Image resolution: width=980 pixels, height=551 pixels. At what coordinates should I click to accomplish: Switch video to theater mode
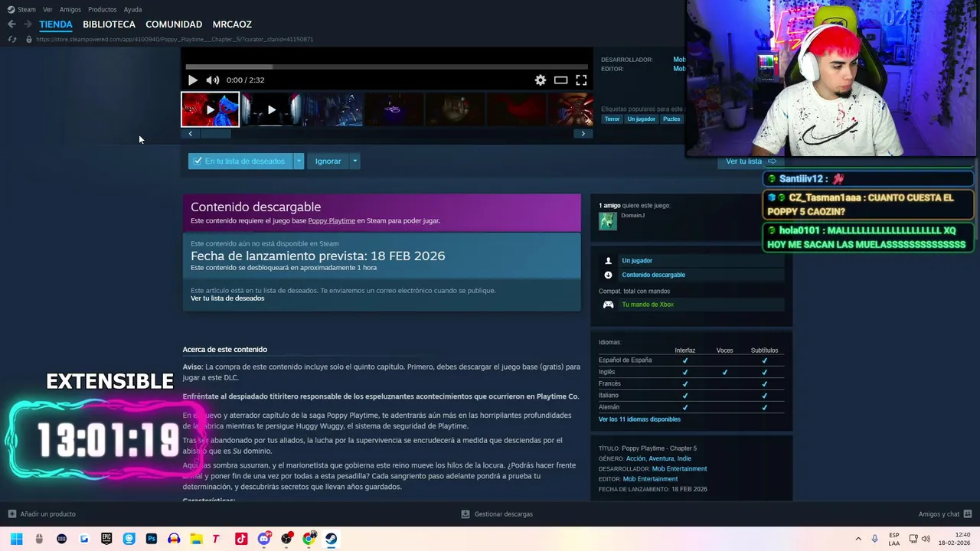(560, 80)
